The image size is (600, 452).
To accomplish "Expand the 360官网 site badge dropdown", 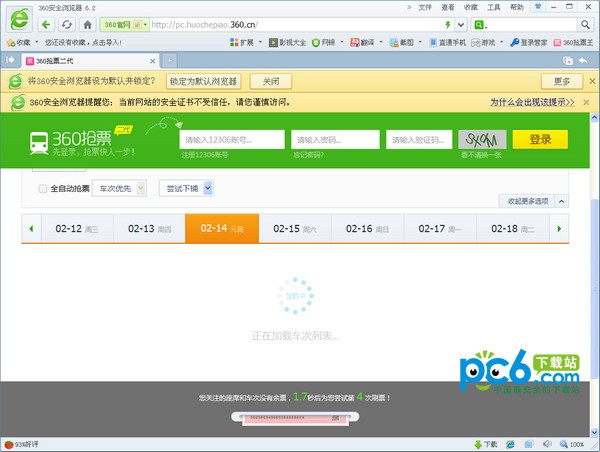I will click(x=145, y=25).
